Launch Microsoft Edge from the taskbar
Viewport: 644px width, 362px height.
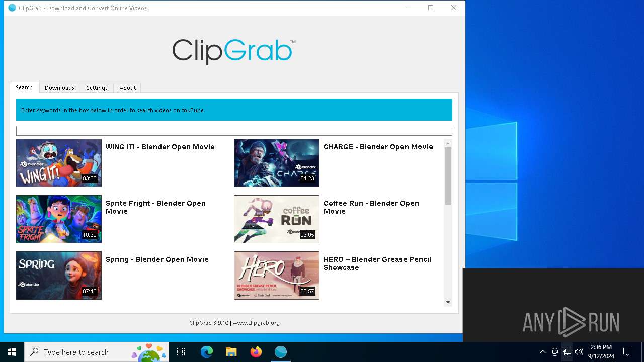pos(207,352)
